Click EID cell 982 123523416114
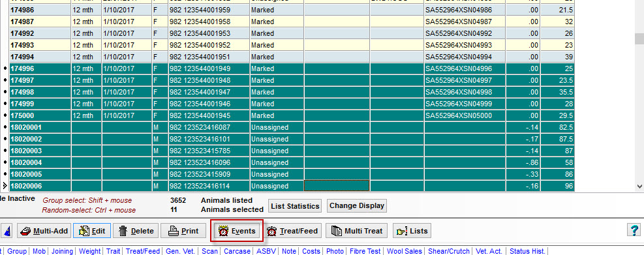The height and width of the screenshot is (255, 644). pos(209,186)
